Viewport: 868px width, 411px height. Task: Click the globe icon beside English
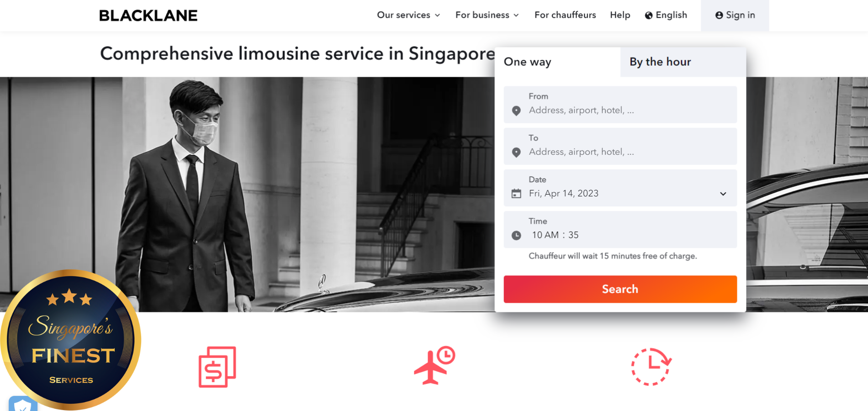[x=648, y=16]
